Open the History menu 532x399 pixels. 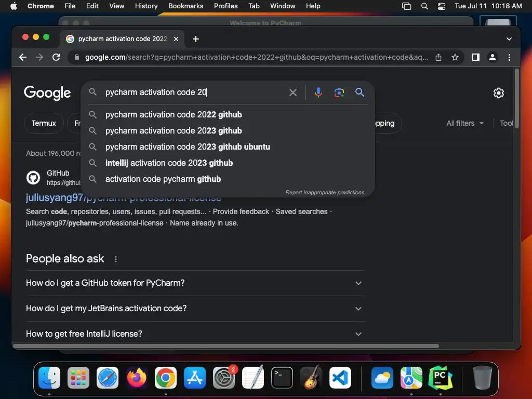tap(146, 6)
